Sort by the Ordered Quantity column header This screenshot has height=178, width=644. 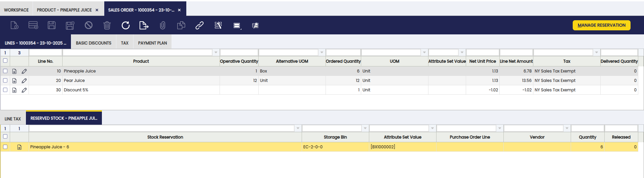(x=343, y=61)
